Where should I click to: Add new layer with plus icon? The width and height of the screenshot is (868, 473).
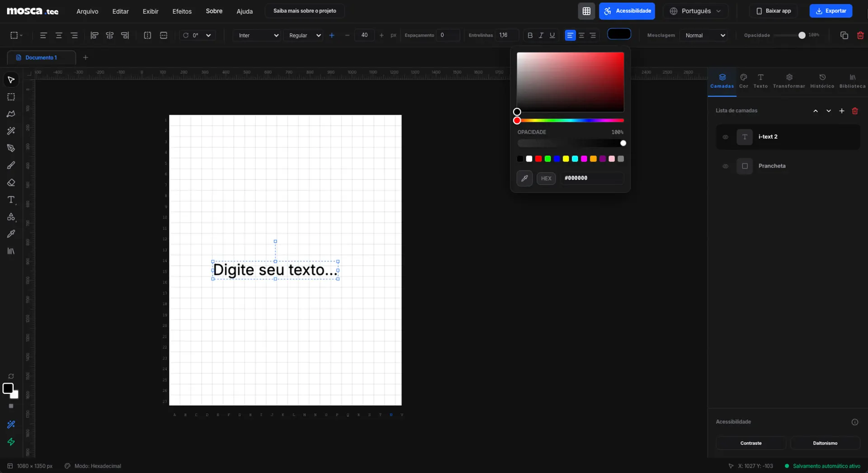pyautogui.click(x=842, y=111)
